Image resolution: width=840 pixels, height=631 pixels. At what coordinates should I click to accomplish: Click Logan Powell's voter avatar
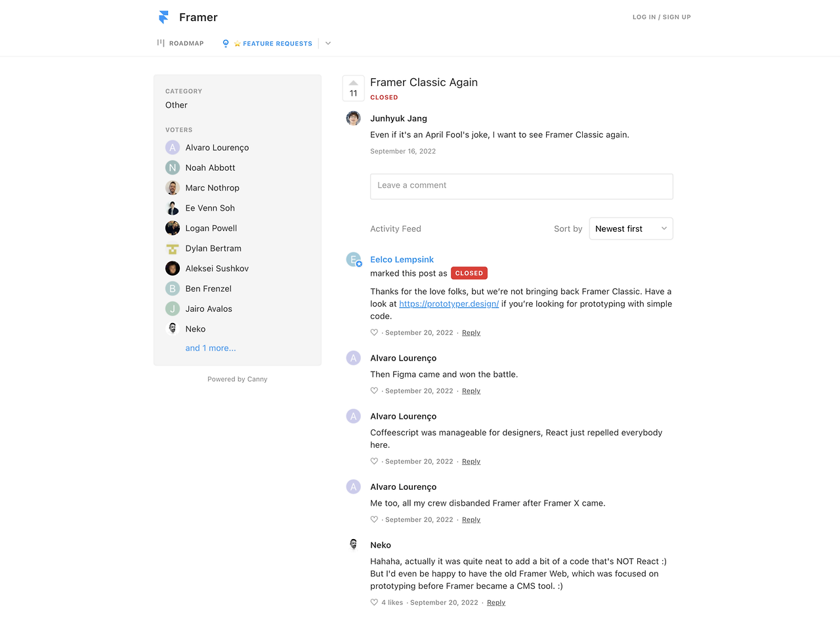pyautogui.click(x=173, y=228)
